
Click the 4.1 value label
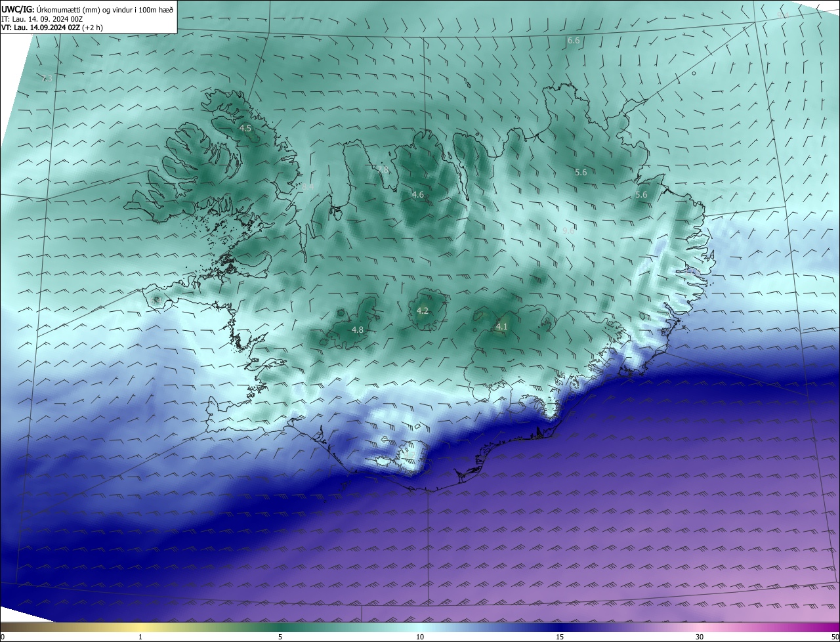tap(501, 326)
